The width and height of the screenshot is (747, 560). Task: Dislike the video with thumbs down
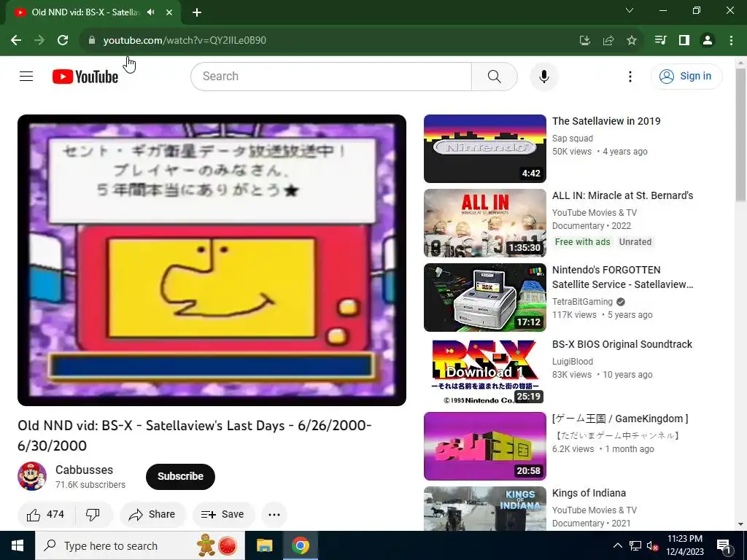[x=93, y=514]
